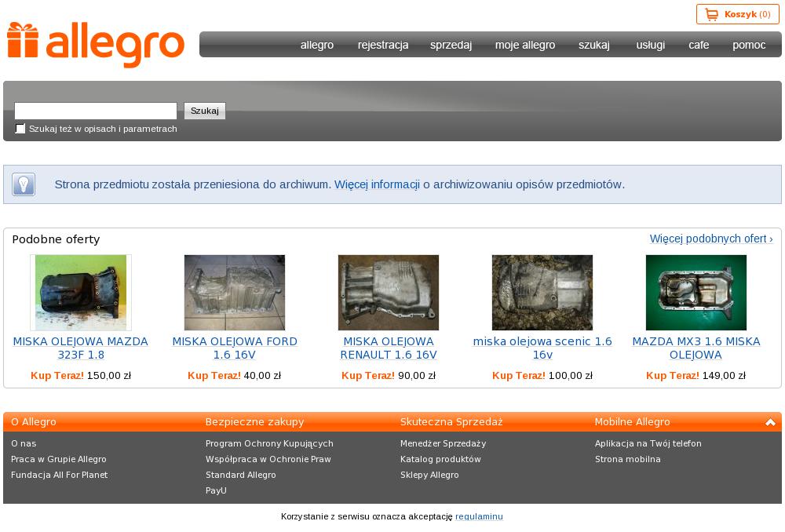
Task: Open the Renault 1.6 16V oil pan thumbnail
Action: [389, 292]
